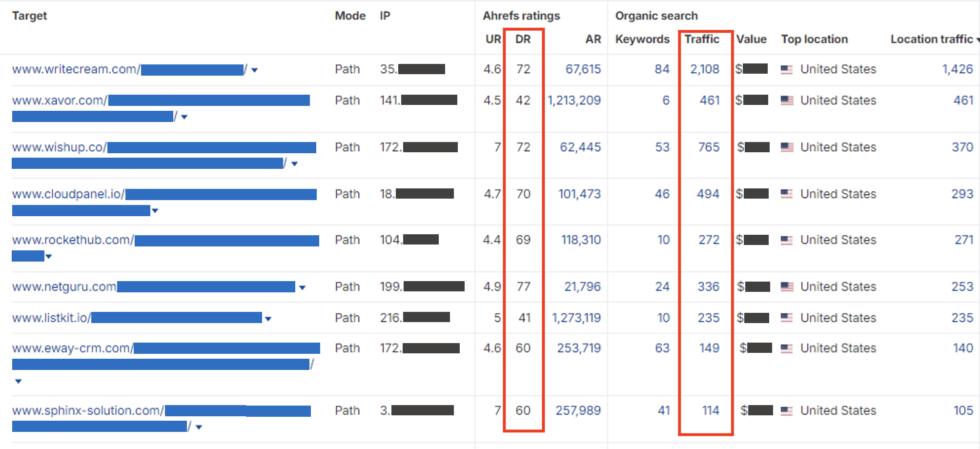Click the cloudpanel.io dropdown caret
The width and height of the screenshot is (980, 449).
point(155,211)
